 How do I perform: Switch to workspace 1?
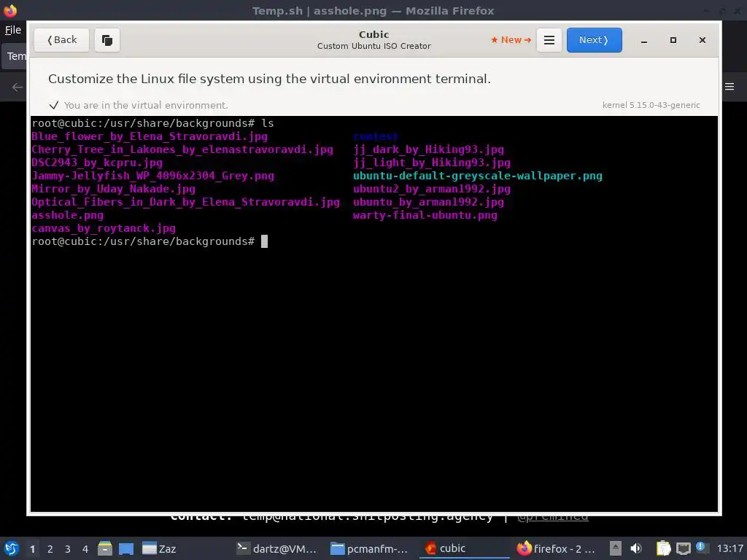click(32, 549)
